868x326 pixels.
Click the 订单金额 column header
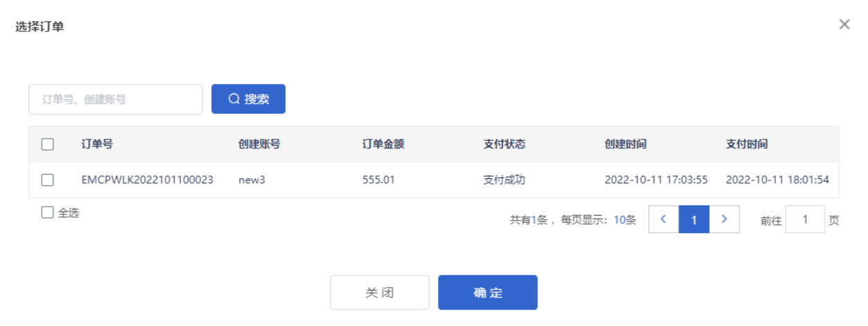point(383,144)
